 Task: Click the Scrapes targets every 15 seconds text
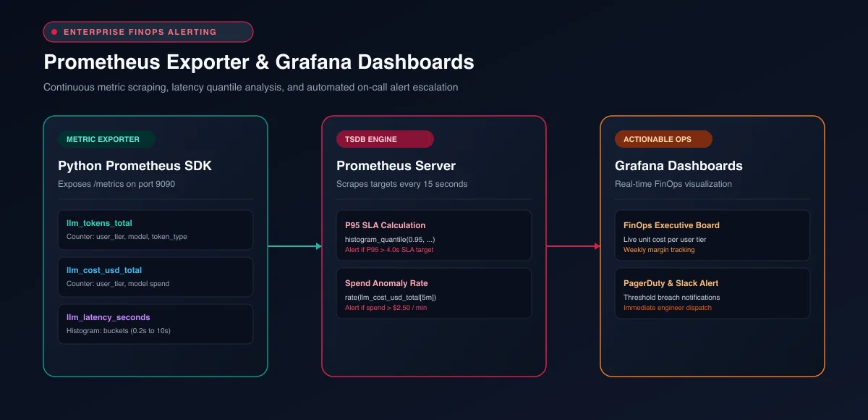[401, 184]
